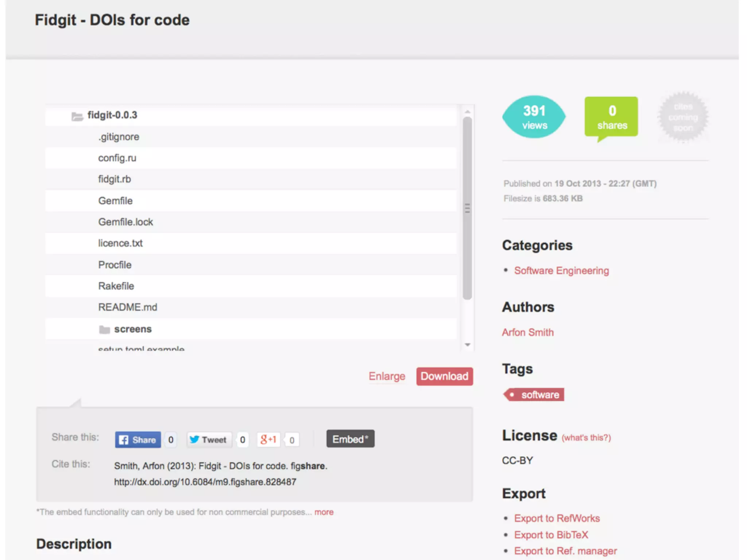Click the screens folder icon

pyautogui.click(x=104, y=330)
